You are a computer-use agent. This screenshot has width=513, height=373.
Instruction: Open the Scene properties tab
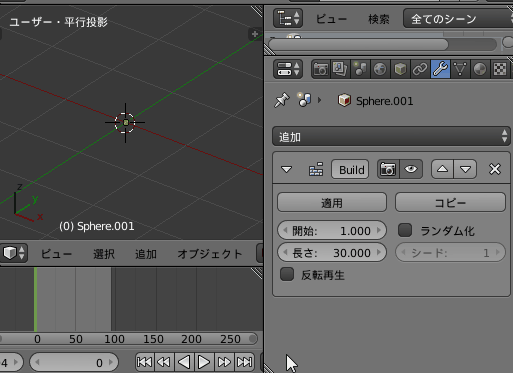[x=360, y=69]
